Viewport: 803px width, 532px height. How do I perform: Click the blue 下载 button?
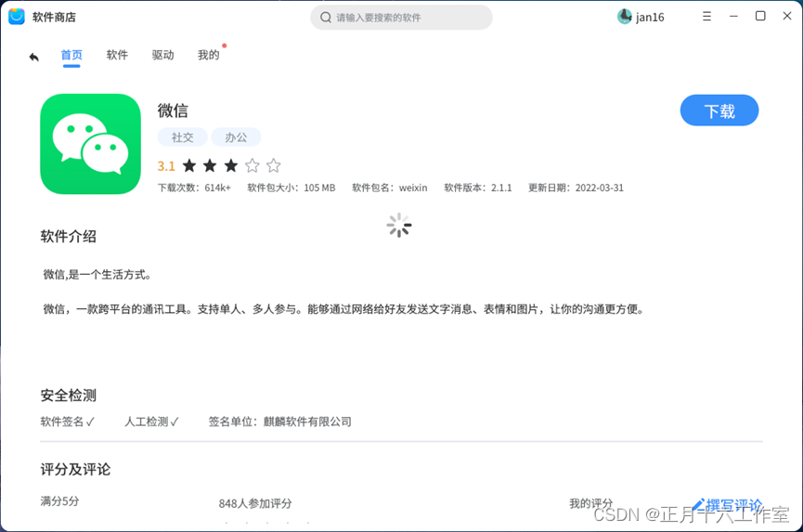tap(719, 110)
